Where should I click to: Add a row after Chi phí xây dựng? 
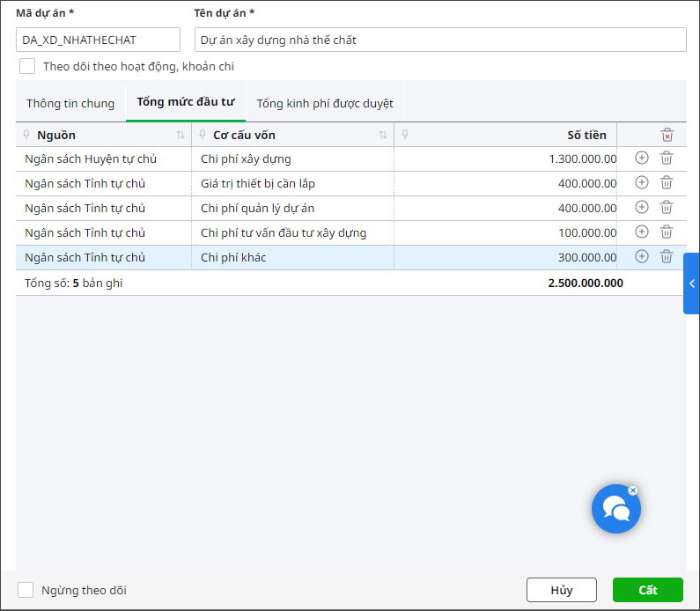point(642,158)
